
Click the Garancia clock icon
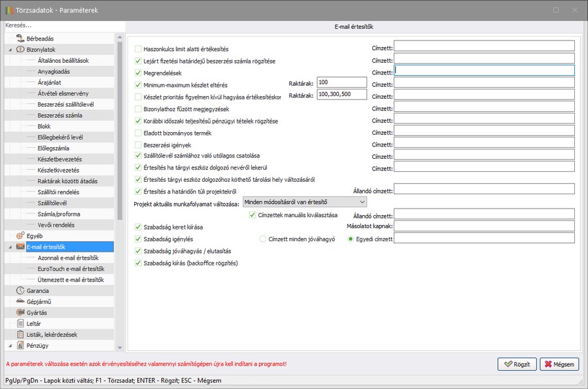pos(20,290)
